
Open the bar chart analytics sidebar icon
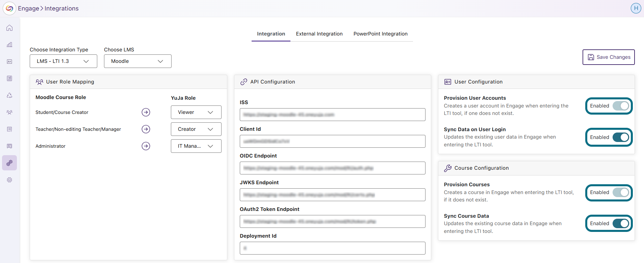point(9,45)
